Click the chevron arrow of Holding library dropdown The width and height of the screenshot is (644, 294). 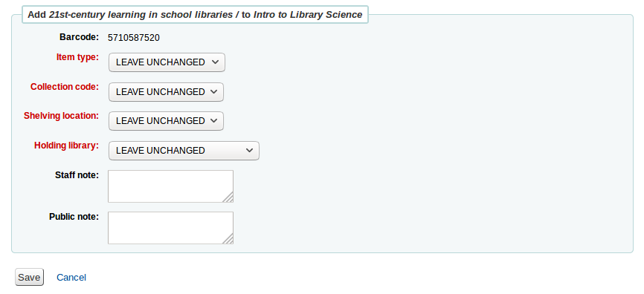[249, 151]
